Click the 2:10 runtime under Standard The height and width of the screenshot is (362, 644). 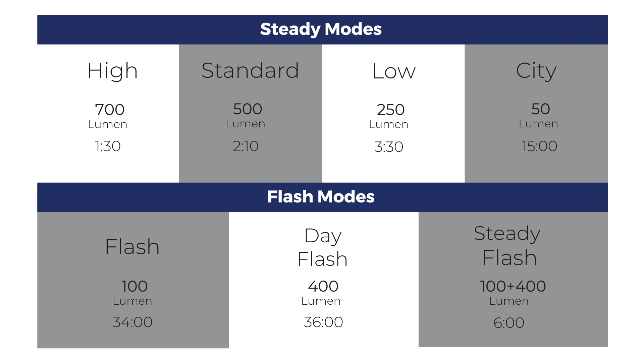(x=246, y=146)
